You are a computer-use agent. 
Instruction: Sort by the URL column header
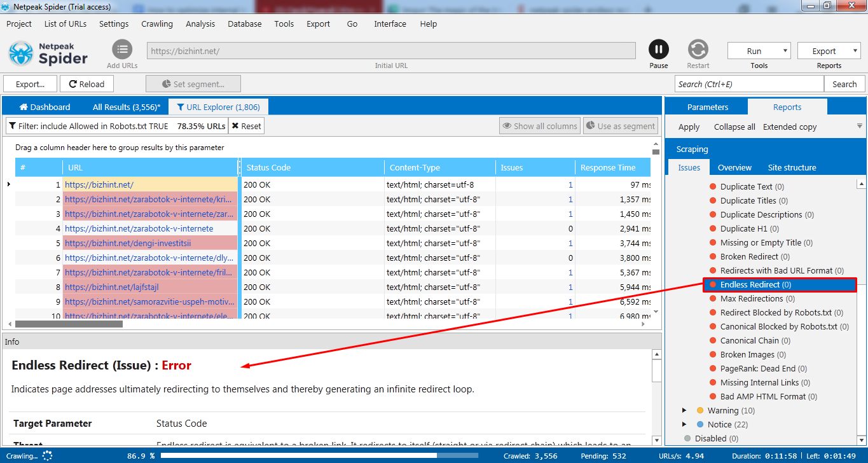coord(151,167)
